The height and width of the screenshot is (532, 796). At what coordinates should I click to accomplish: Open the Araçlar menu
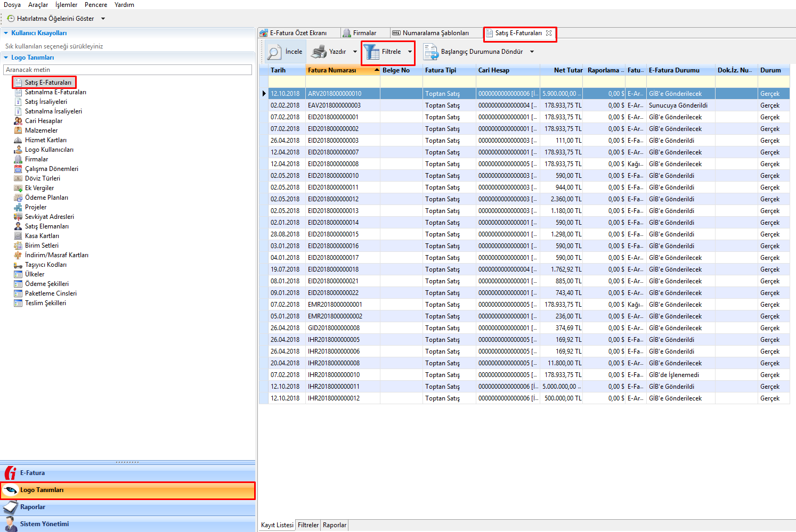point(38,5)
